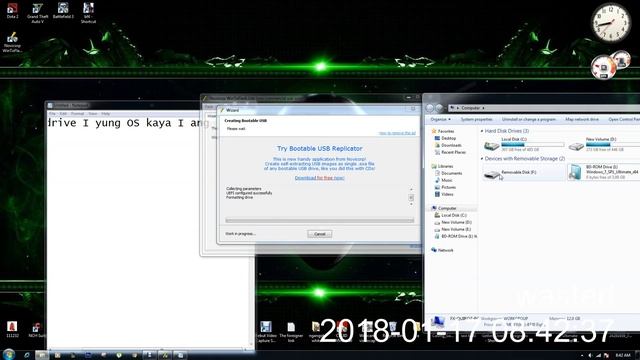Select Music library in sidebar
This screenshot has width=640, height=360.
tap(447, 180)
